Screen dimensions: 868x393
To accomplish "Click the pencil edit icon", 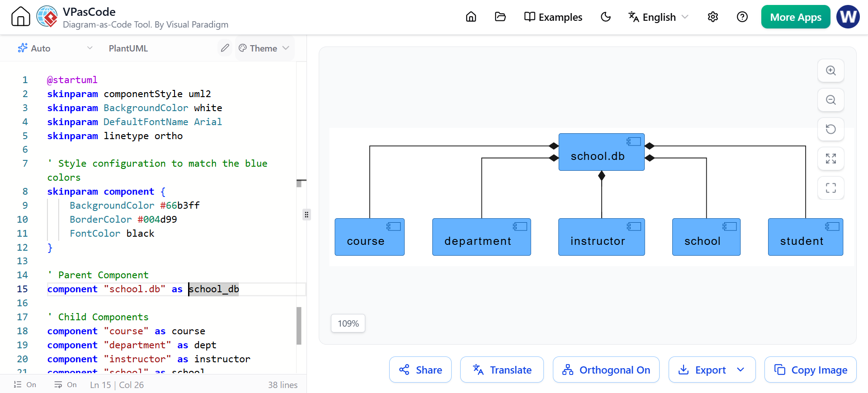I will coord(225,48).
